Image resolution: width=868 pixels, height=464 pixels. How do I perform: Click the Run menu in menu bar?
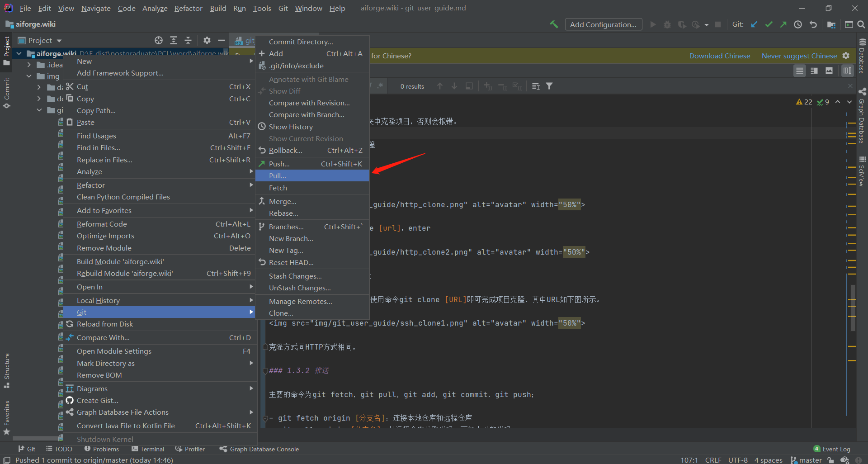click(x=239, y=8)
